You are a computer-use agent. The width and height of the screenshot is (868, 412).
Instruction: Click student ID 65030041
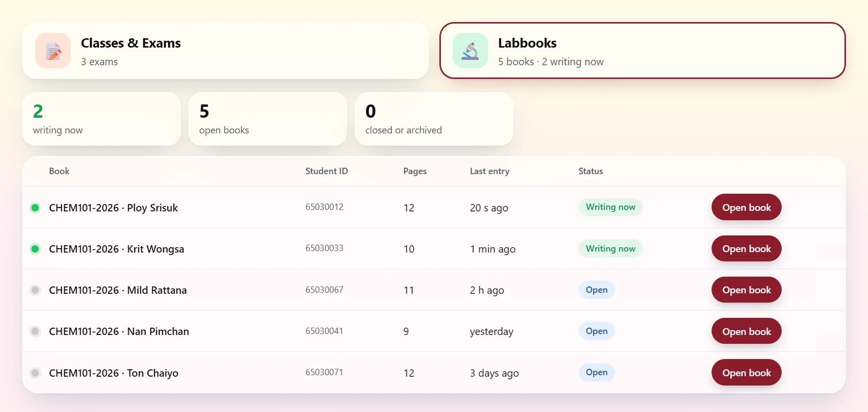point(324,331)
